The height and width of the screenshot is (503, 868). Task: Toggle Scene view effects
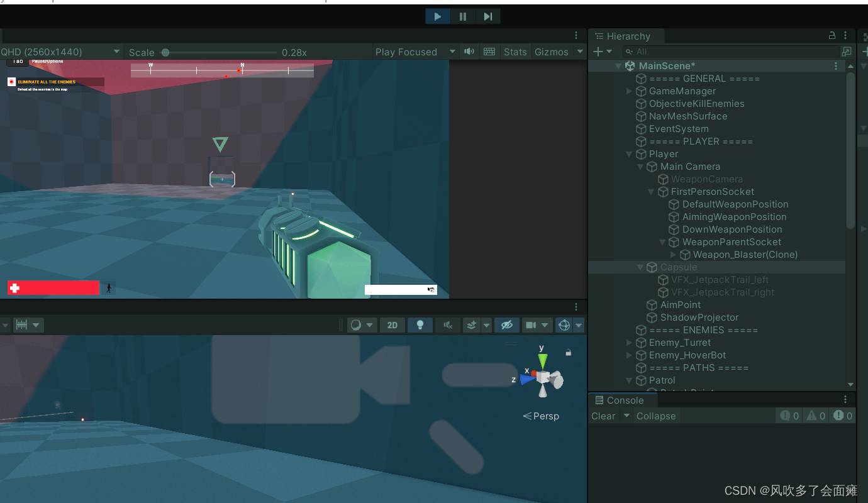pyautogui.click(x=472, y=325)
